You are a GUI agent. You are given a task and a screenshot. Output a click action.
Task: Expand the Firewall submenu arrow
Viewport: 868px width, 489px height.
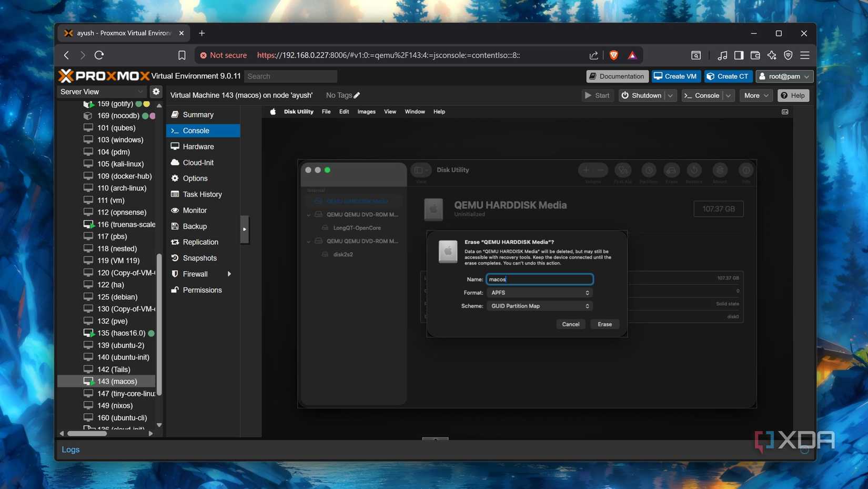229,274
